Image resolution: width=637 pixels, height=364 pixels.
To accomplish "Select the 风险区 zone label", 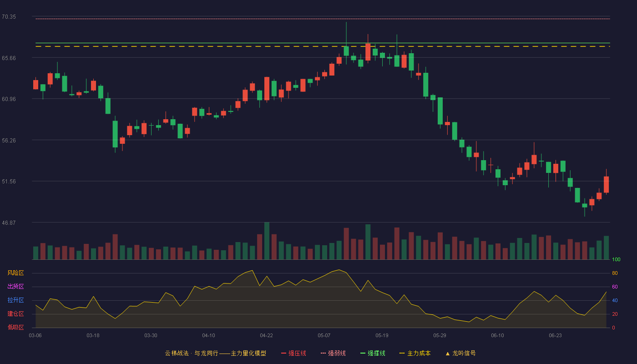I will 15,273.
